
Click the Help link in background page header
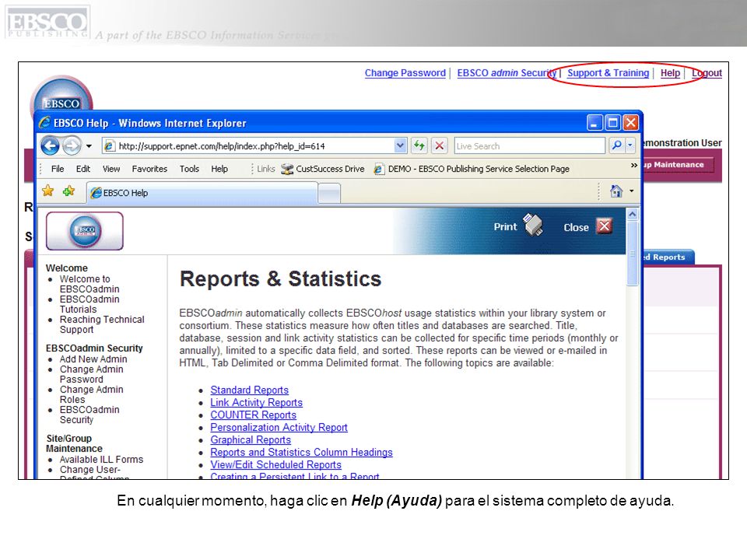pos(670,73)
